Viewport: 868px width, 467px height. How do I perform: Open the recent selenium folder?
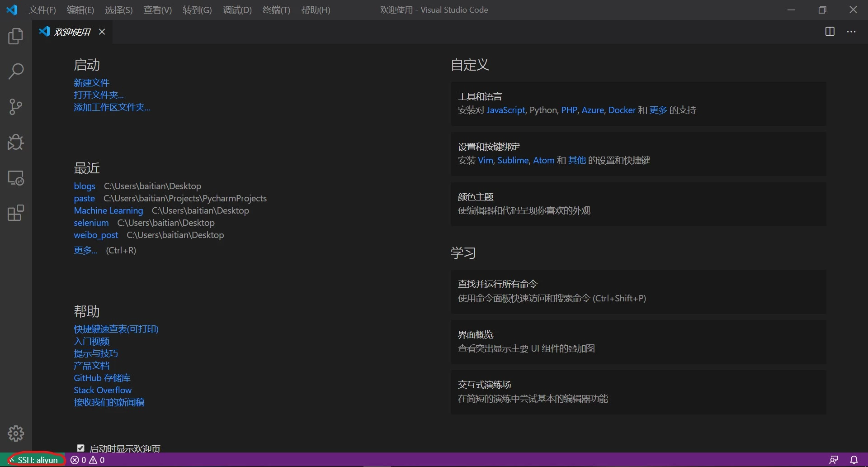pyautogui.click(x=91, y=223)
